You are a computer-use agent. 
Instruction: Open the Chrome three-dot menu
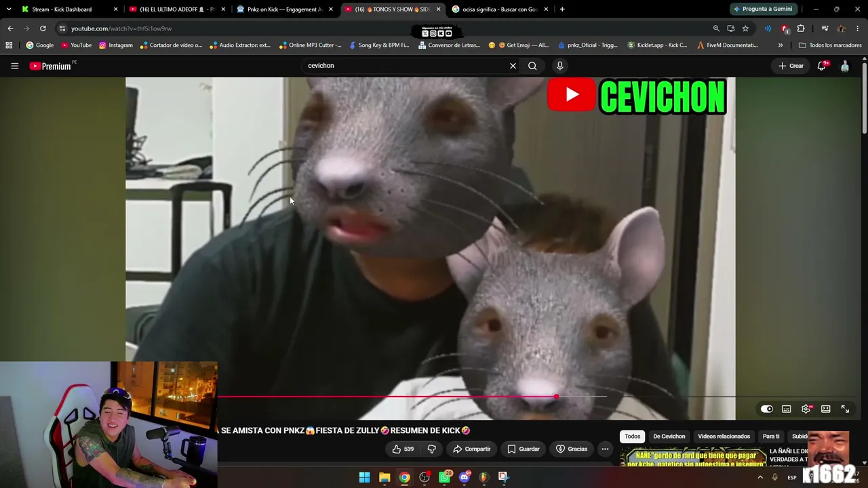pyautogui.click(x=858, y=28)
